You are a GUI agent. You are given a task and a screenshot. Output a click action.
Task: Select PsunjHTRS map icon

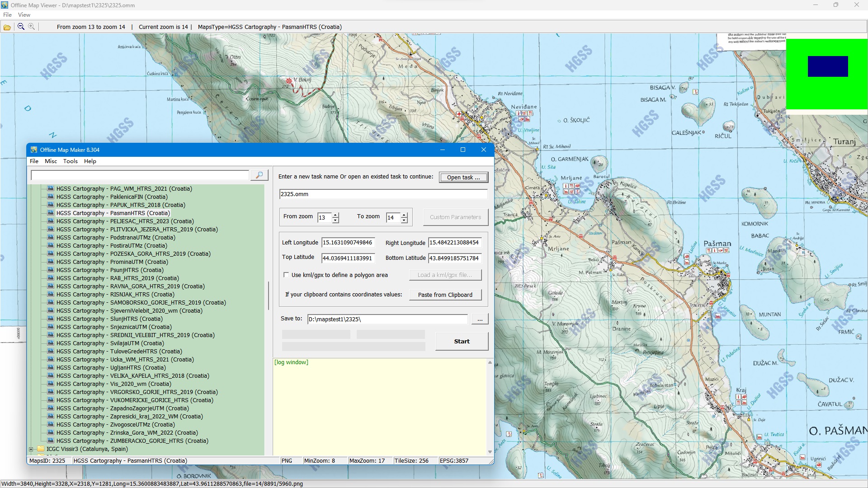51,270
